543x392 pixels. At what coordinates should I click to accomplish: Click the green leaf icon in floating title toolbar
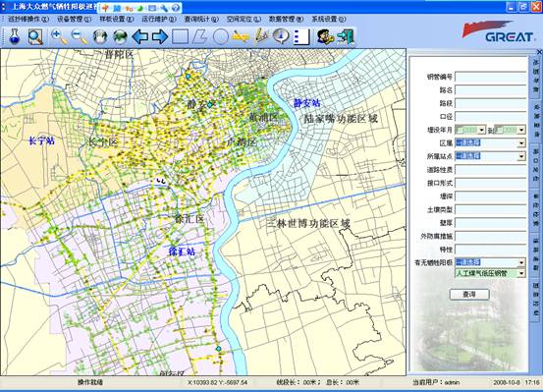(140, 7)
